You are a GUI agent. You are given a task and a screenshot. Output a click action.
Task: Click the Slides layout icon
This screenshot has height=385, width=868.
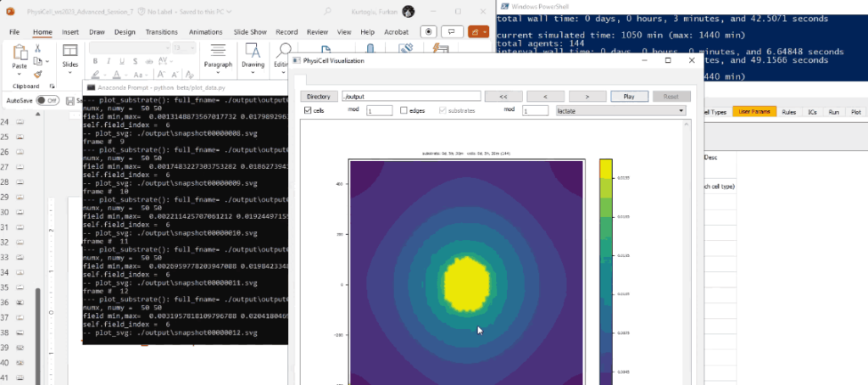tap(70, 52)
